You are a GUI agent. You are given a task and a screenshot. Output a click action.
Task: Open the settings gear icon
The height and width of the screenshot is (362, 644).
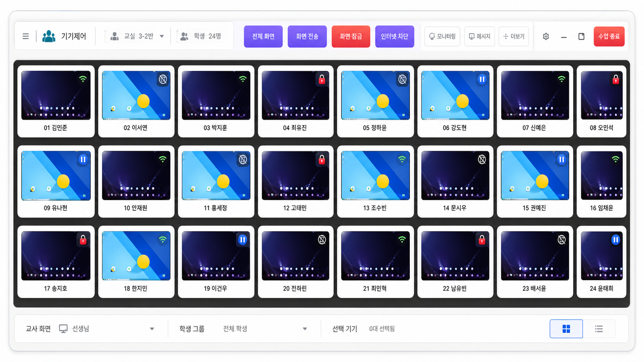(546, 37)
